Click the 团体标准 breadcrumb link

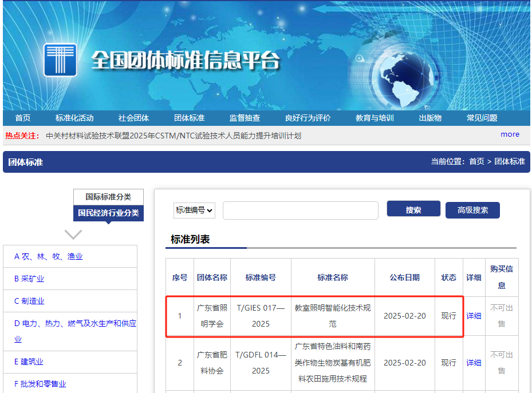tap(510, 161)
